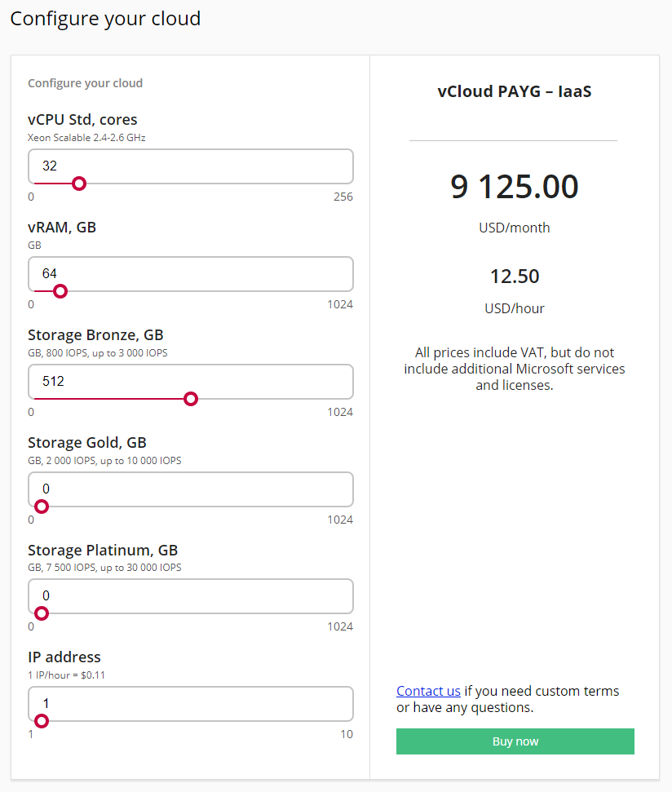Click the 256 maximum label for vCPU
This screenshot has width=672, height=792.
point(343,197)
